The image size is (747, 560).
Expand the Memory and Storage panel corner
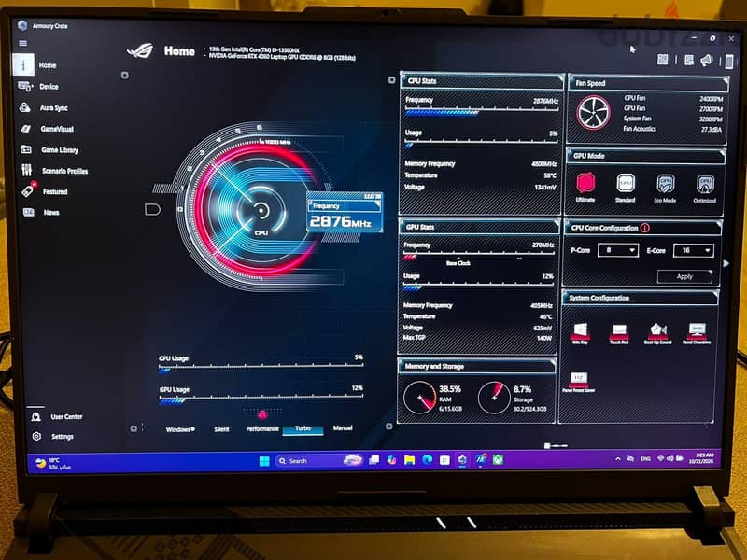click(552, 363)
